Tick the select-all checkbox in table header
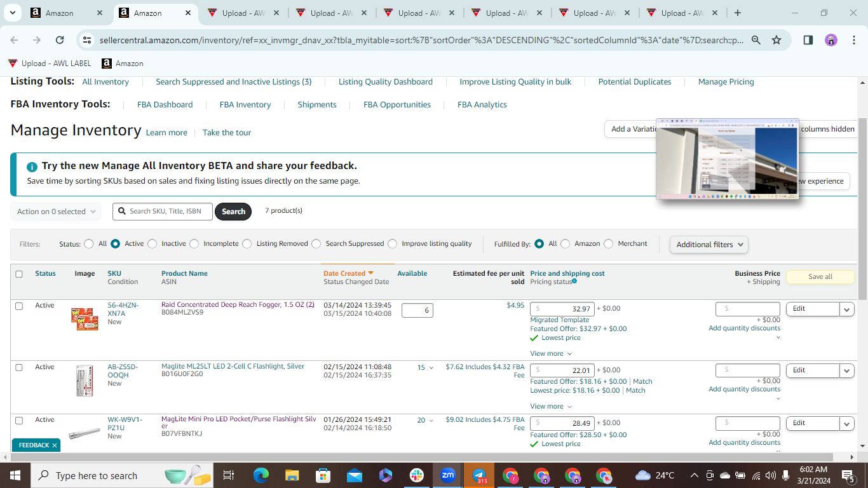Screen dimensions: 868x488 19,274
